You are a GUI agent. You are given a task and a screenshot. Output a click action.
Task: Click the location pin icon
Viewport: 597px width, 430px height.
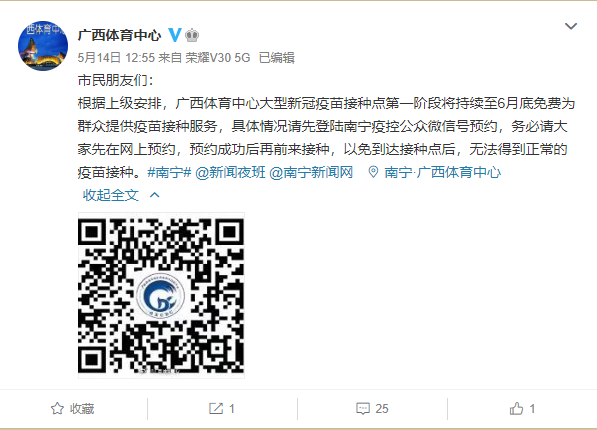point(373,172)
